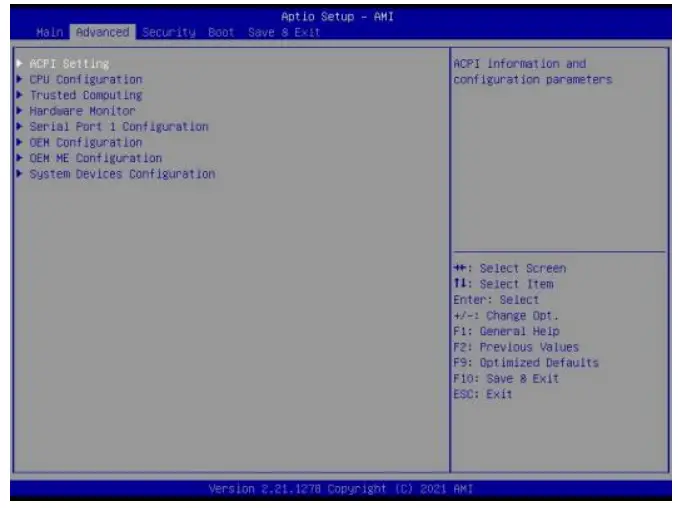Click the Version 2.21.1278 copyright footer
The image size is (680, 508).
341,489
